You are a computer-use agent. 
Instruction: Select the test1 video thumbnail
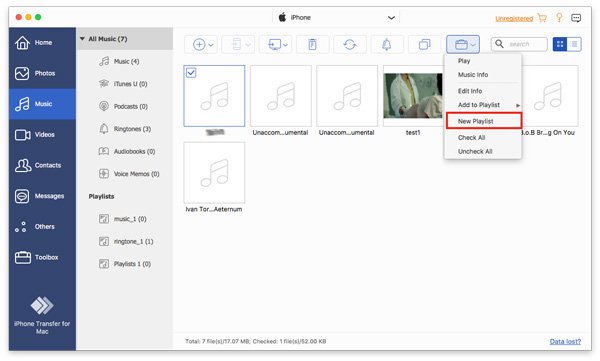[413, 96]
